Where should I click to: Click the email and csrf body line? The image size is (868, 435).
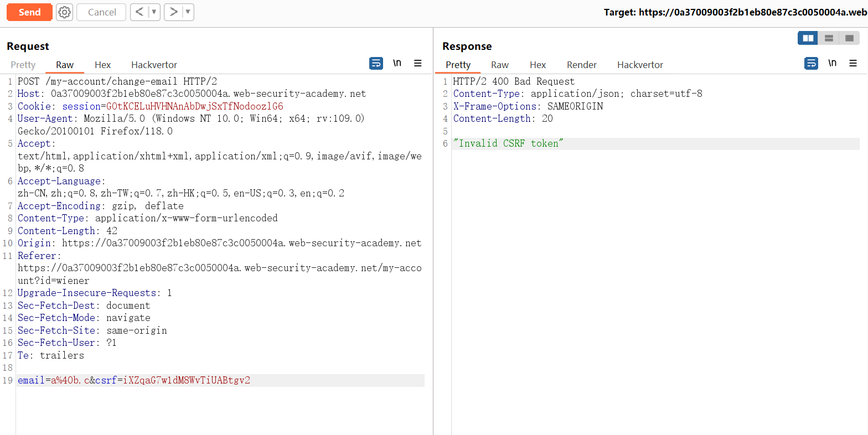(134, 380)
